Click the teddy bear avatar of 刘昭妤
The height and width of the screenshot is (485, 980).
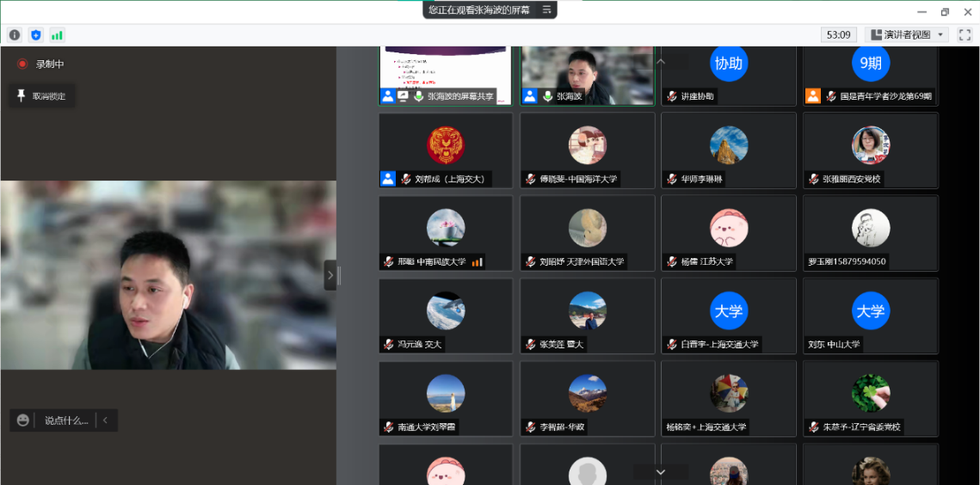588,228
